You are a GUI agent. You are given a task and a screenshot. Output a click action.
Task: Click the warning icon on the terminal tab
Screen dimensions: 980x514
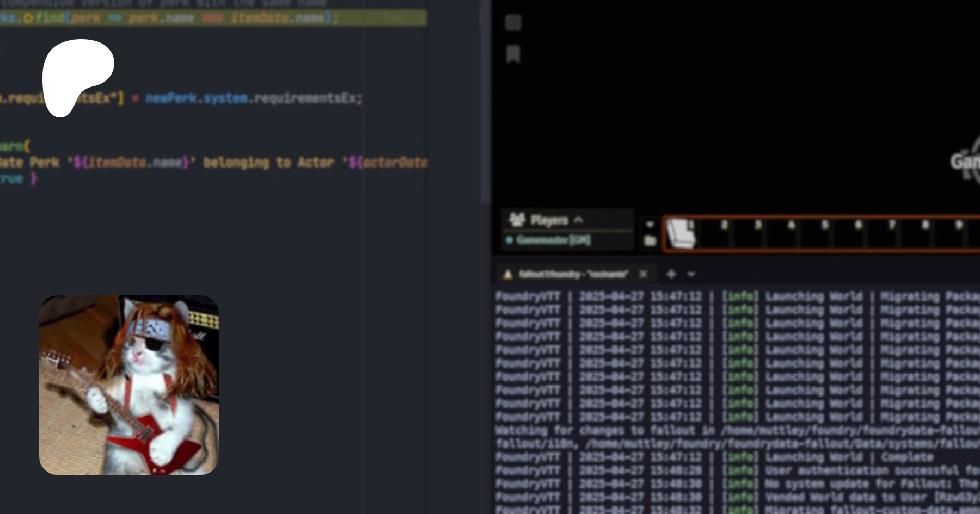pyautogui.click(x=507, y=274)
